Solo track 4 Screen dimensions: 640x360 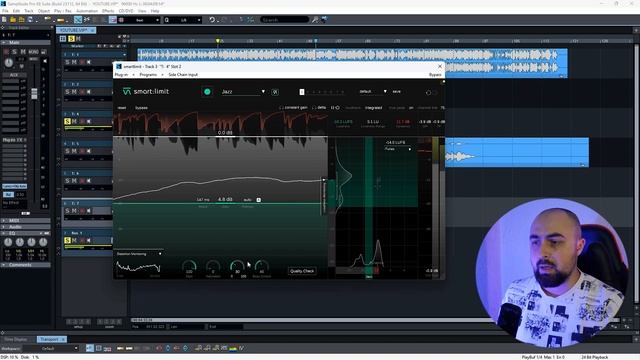[x=67, y=151]
